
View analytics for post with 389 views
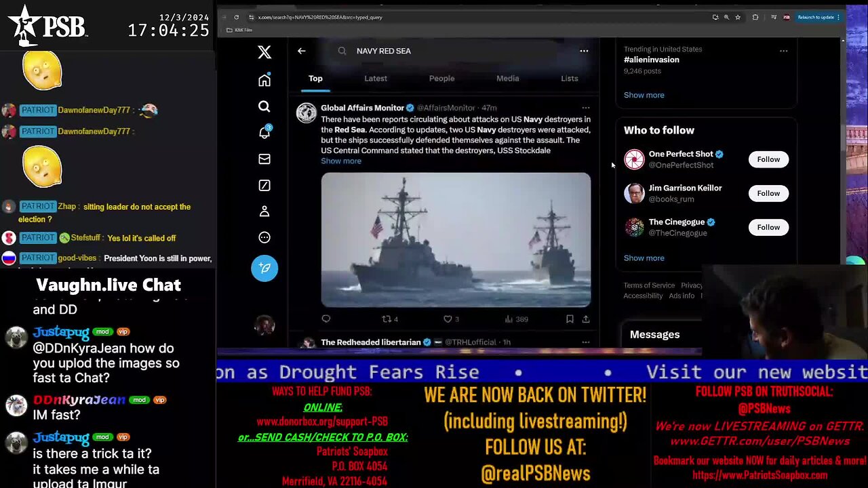point(517,319)
